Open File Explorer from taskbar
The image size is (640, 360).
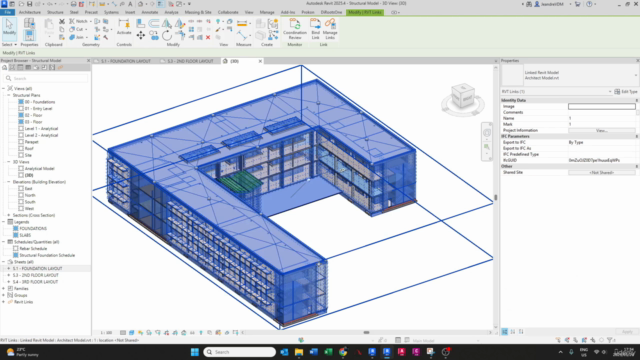tap(299, 352)
